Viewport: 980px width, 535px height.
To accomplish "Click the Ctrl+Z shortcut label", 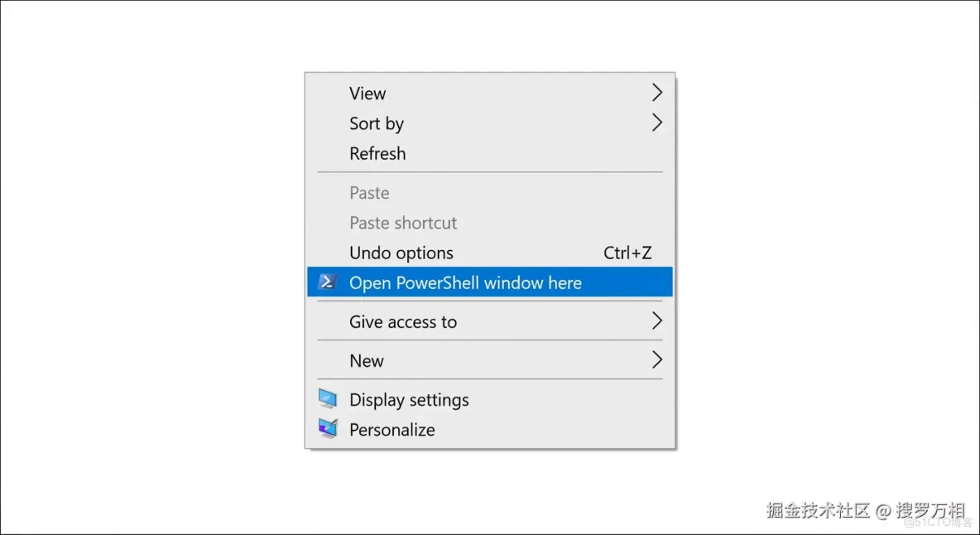I will (629, 253).
